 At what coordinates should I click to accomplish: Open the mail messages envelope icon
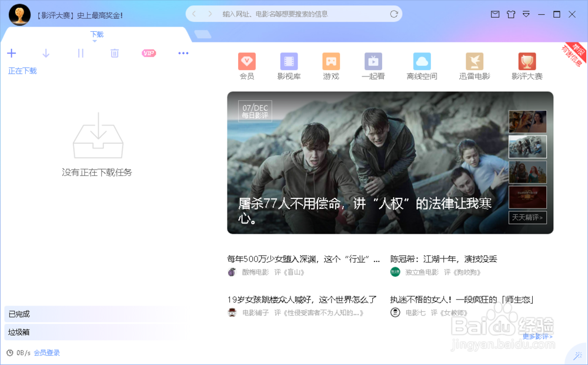point(495,14)
